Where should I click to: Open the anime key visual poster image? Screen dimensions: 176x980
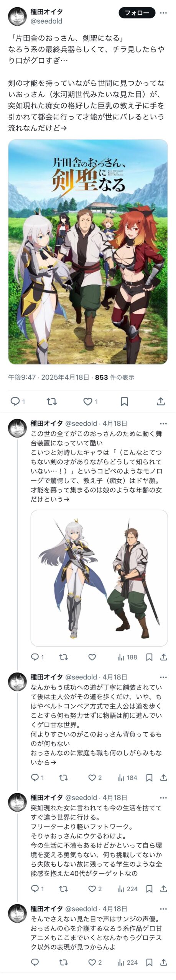click(88, 252)
